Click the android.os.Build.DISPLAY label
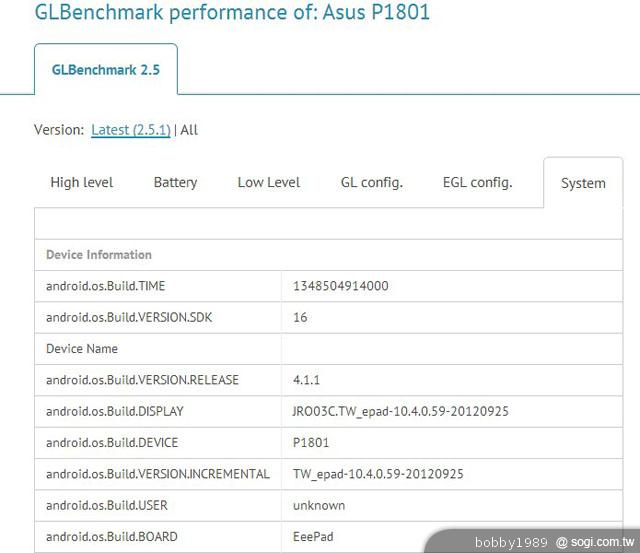This screenshot has height=553, width=640. (x=115, y=411)
